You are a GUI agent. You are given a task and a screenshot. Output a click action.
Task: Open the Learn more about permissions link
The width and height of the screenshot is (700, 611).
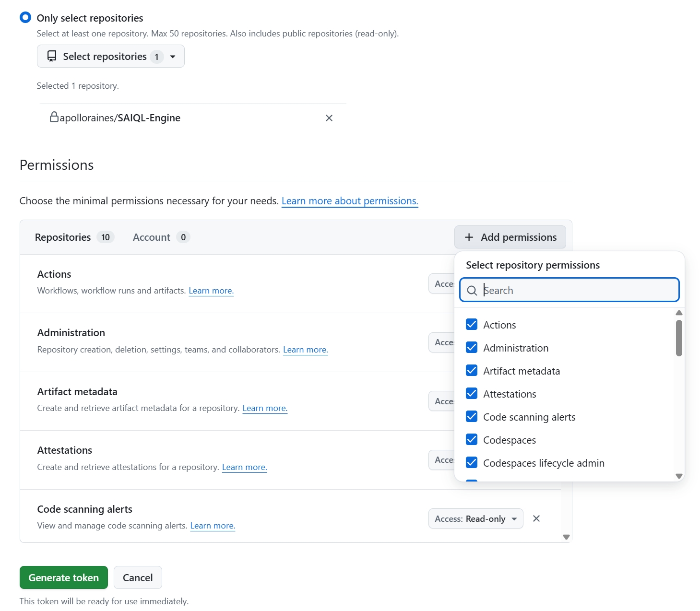pyautogui.click(x=350, y=200)
